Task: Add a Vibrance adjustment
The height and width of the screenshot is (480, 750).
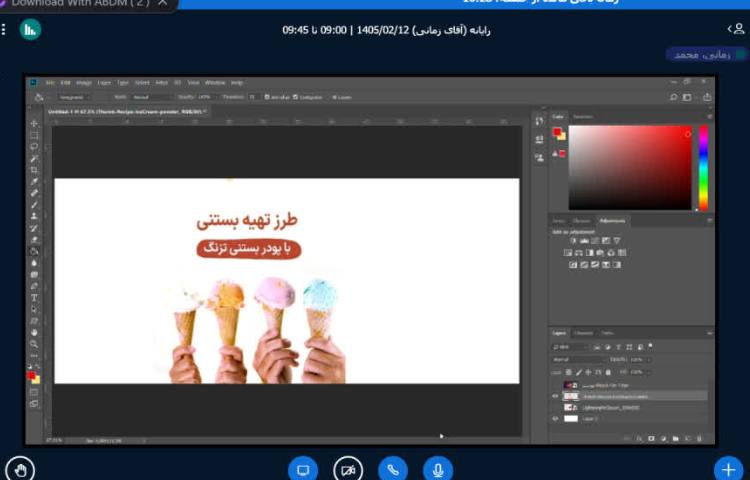Action: [617, 240]
